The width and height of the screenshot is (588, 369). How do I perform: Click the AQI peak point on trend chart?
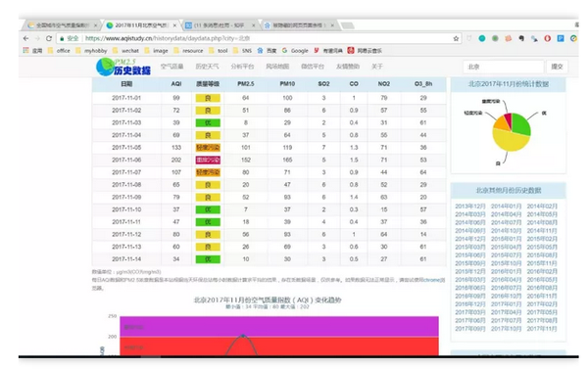pyautogui.click(x=243, y=336)
